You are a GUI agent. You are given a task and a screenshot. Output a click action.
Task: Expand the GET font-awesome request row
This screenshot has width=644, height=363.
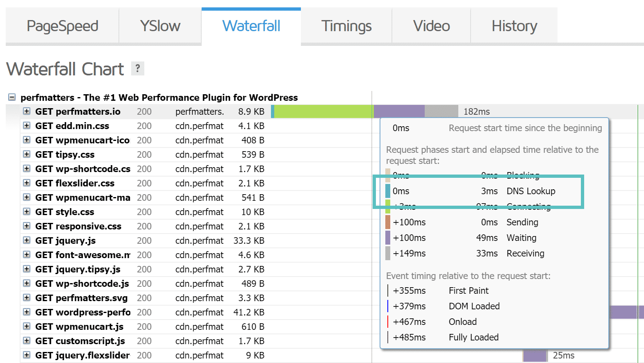pyautogui.click(x=27, y=255)
